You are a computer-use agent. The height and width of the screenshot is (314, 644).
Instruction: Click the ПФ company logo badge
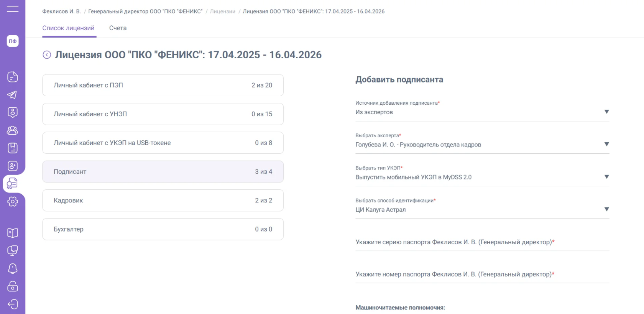point(13,41)
